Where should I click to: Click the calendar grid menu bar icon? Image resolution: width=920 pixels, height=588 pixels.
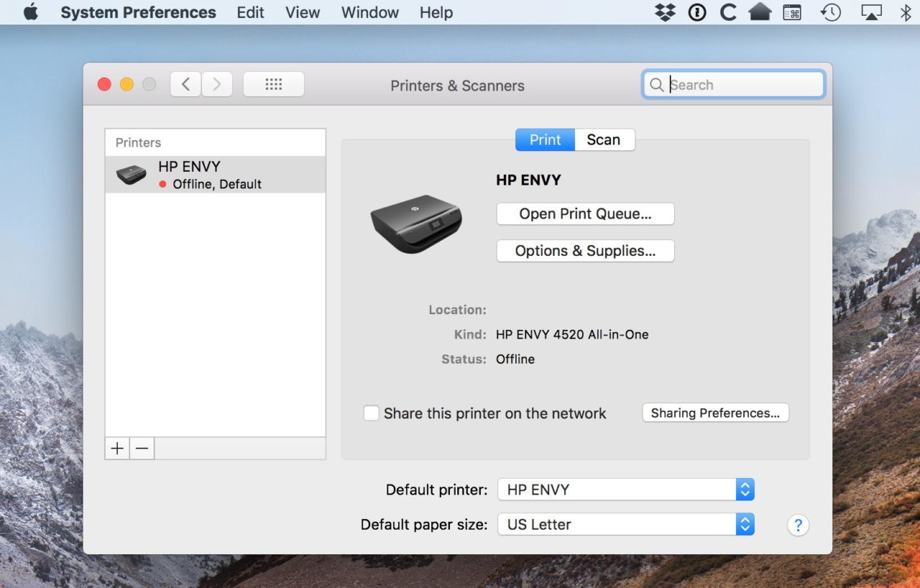(x=792, y=12)
